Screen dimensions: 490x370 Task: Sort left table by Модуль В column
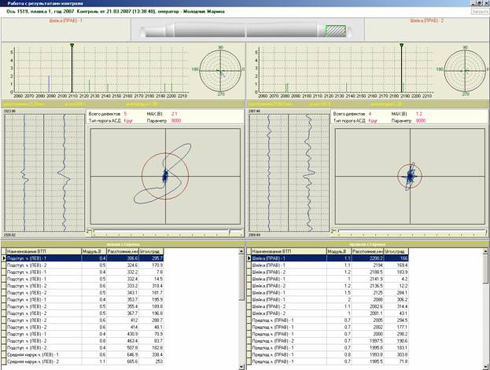pyautogui.click(x=94, y=251)
